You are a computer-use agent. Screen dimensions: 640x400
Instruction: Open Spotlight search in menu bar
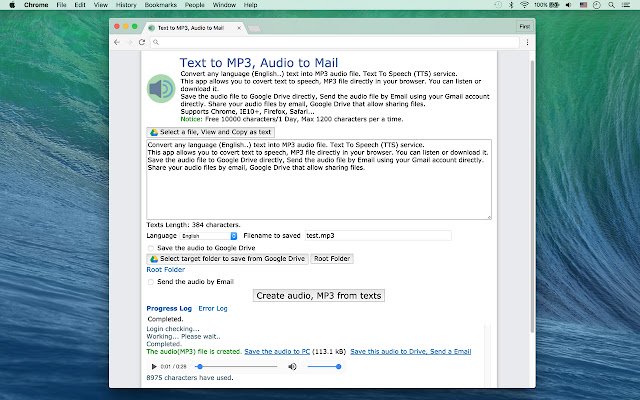[611, 5]
